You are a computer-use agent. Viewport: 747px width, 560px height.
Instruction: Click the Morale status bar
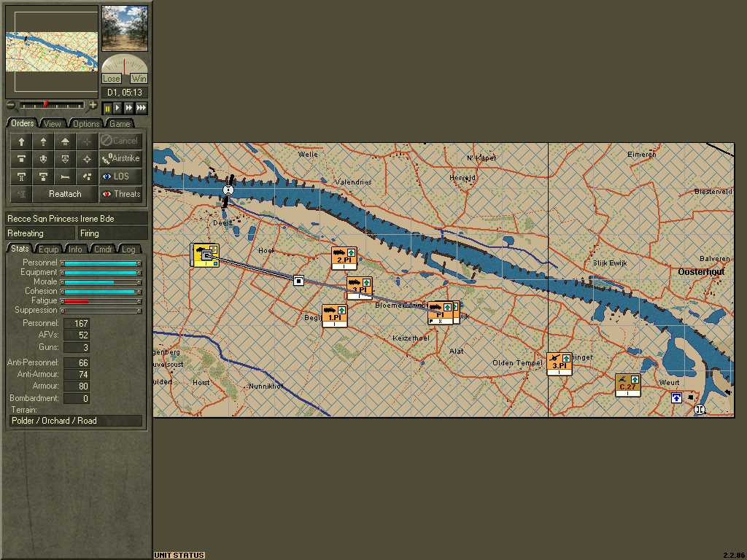102,282
